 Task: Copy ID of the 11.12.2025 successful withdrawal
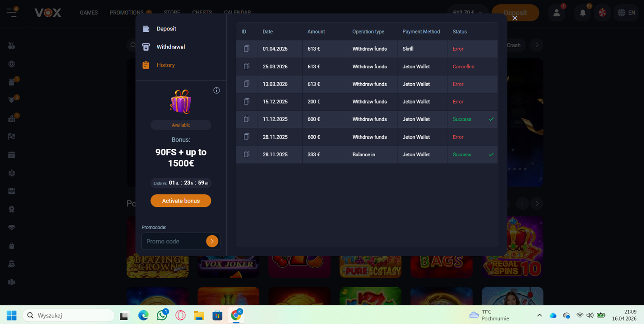[x=246, y=119]
